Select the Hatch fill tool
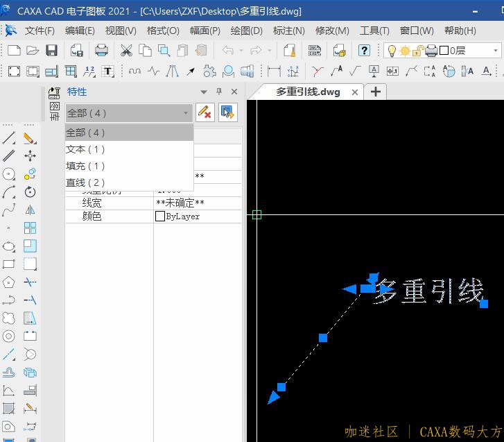The height and width of the screenshot is (442, 504). [9, 408]
